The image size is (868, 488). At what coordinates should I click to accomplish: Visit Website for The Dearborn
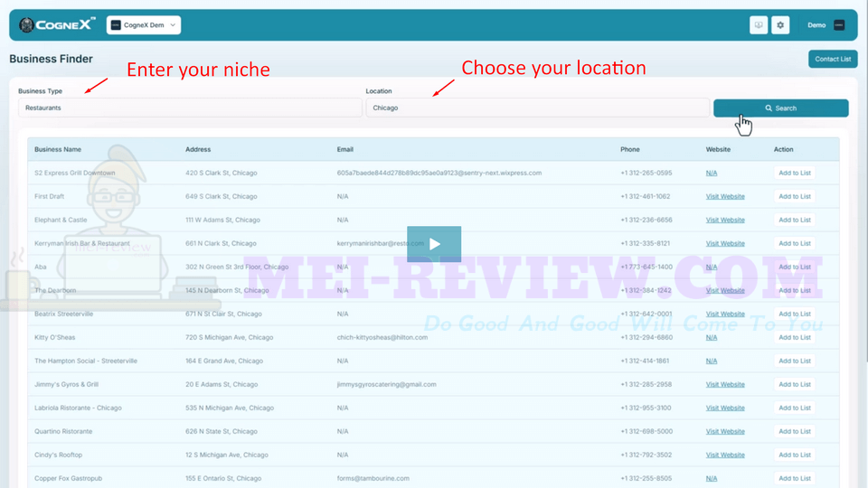[x=724, y=290]
